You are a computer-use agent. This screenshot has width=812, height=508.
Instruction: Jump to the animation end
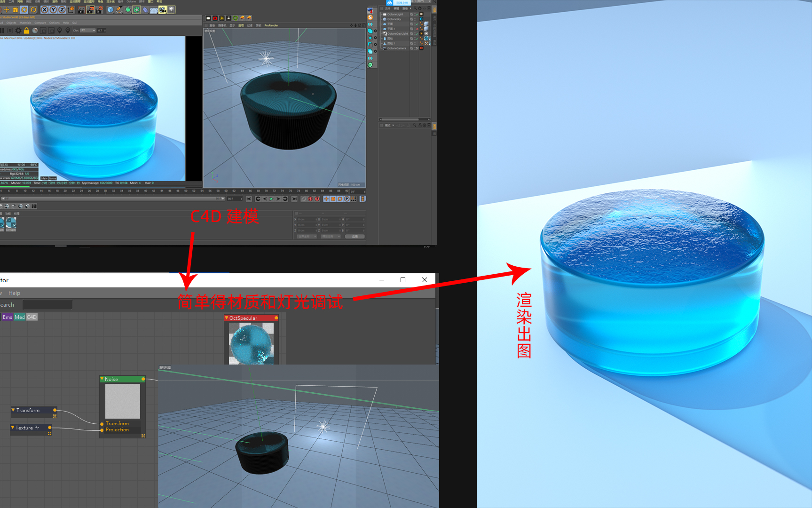(294, 199)
